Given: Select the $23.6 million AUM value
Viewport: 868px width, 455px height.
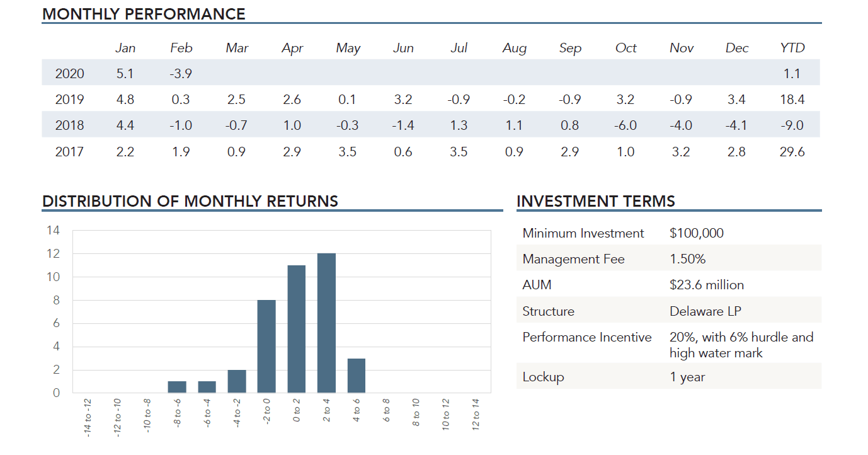Looking at the screenshot, I should 707,285.
